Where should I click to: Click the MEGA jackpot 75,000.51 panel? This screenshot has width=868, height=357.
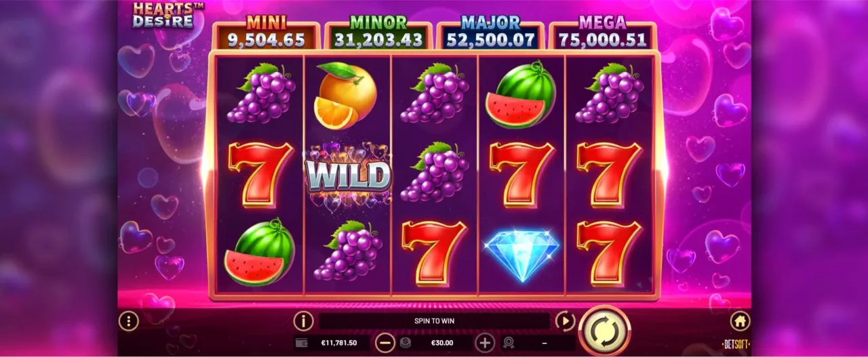(602, 35)
